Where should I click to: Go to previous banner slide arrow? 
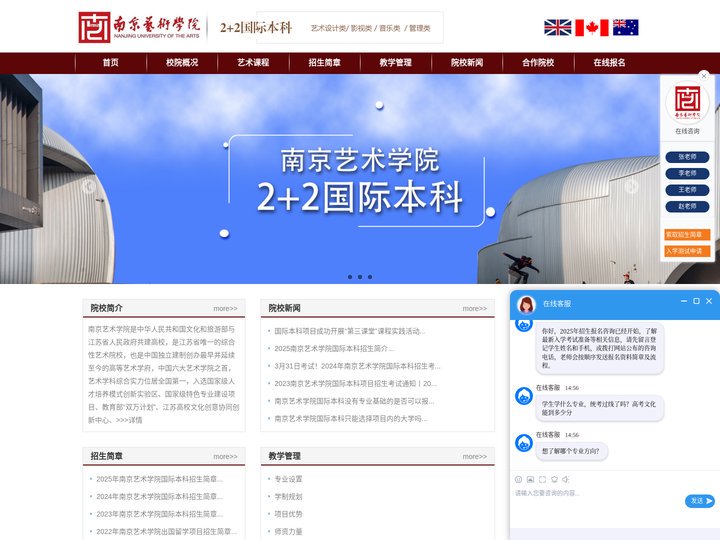(89, 186)
